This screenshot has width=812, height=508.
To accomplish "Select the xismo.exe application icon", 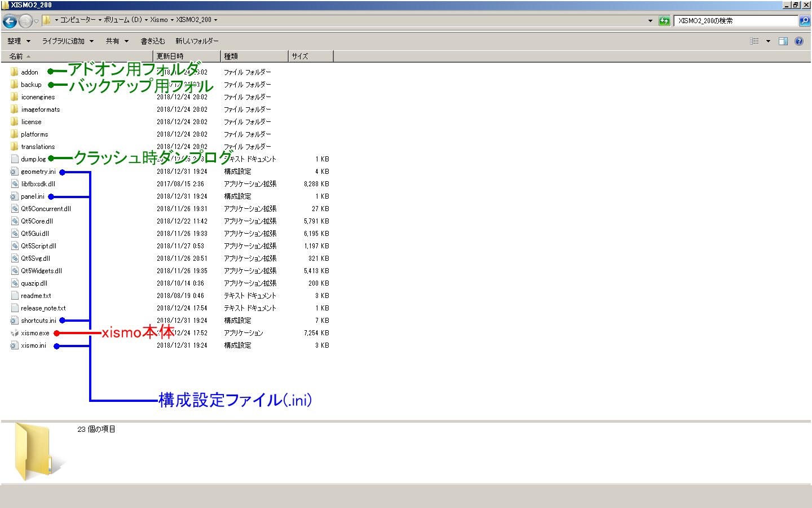I will pos(15,333).
